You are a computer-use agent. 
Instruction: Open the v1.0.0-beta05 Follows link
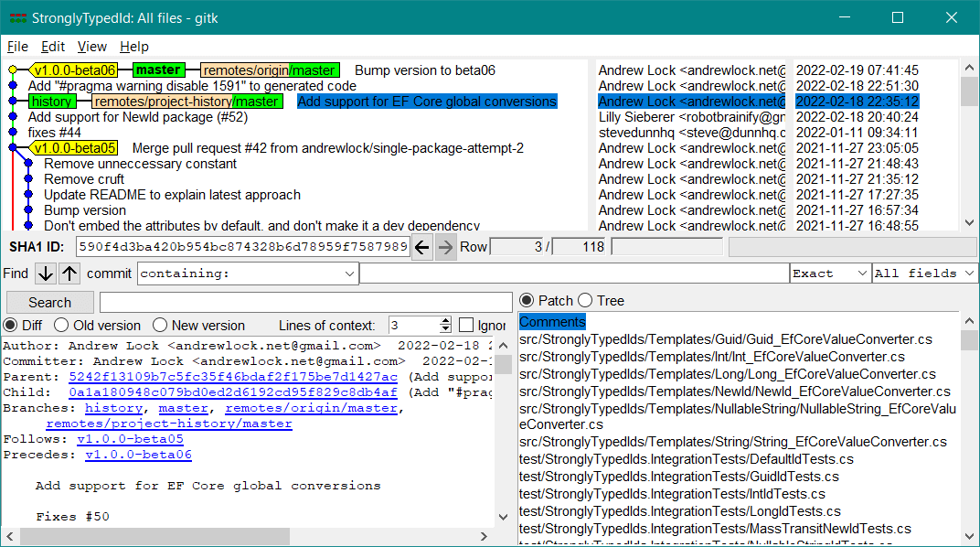pyautogui.click(x=130, y=439)
